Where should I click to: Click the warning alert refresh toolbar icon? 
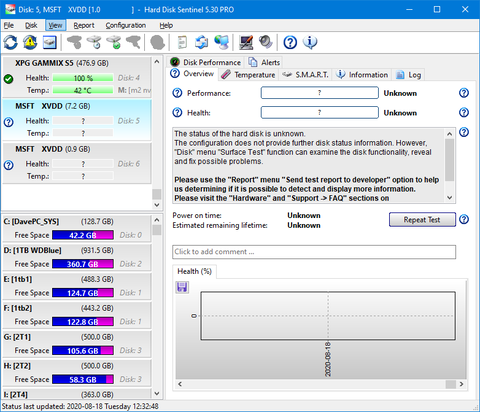[x=30, y=42]
